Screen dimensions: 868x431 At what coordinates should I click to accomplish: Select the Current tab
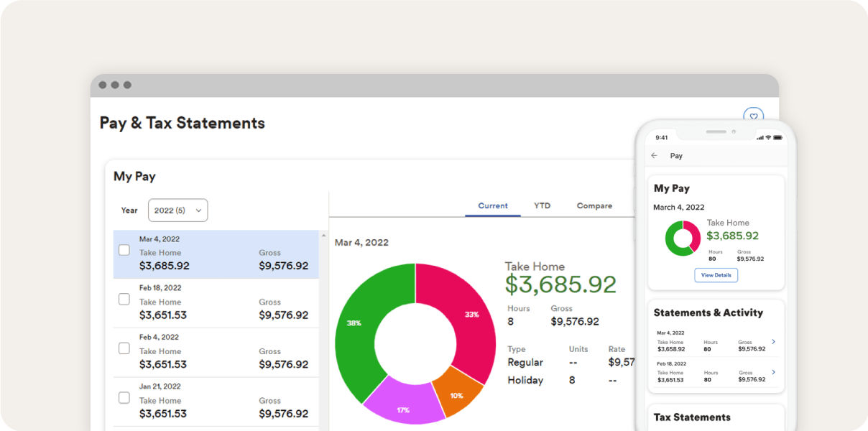point(492,205)
